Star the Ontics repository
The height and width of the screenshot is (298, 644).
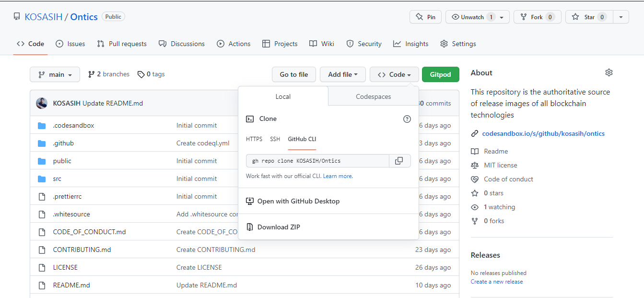point(589,17)
